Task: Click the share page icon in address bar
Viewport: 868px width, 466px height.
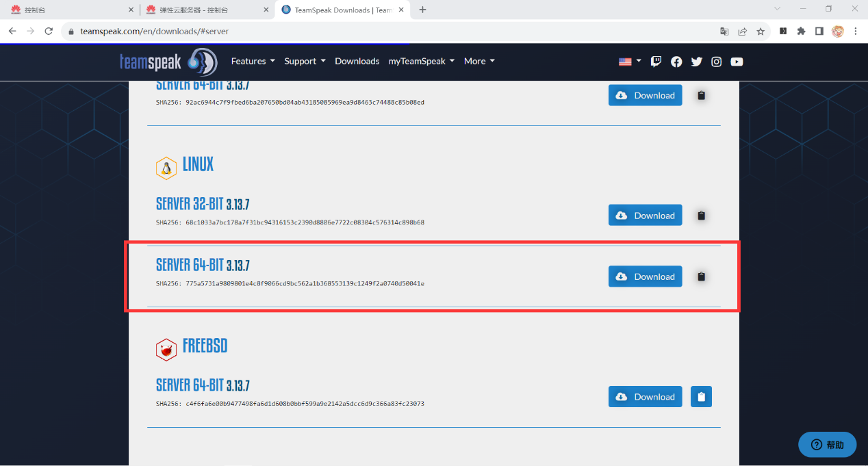Action: point(743,31)
